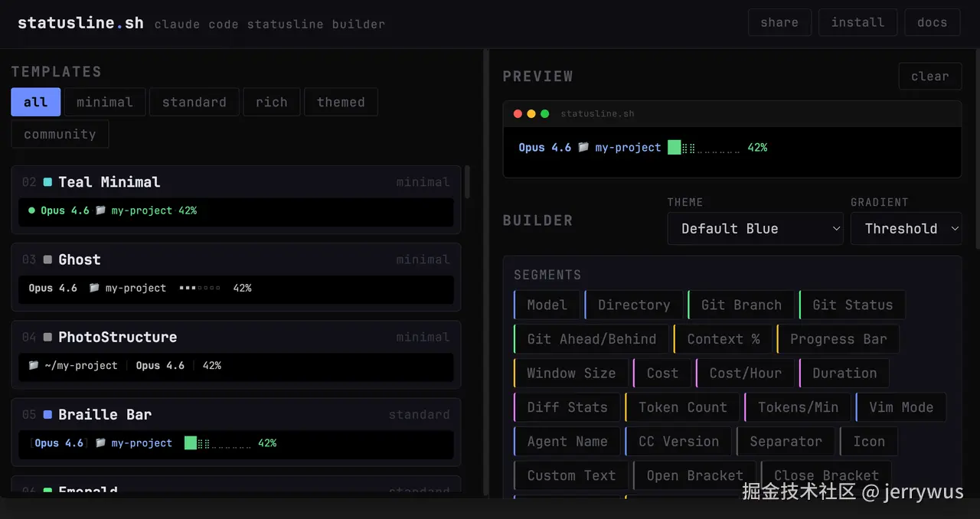This screenshot has width=980, height=519.
Task: Add the Vim Mode segment
Action: coord(901,407)
